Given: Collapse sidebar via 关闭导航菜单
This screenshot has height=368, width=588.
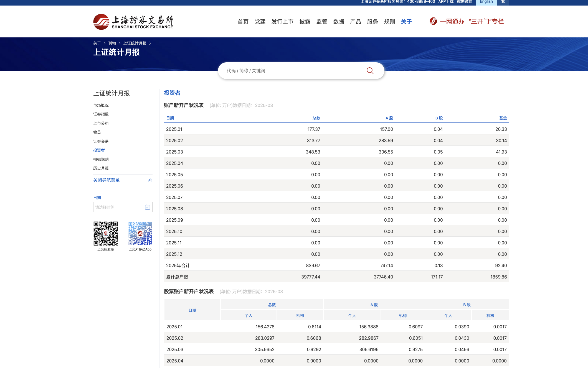Looking at the screenshot, I should (x=107, y=180).
